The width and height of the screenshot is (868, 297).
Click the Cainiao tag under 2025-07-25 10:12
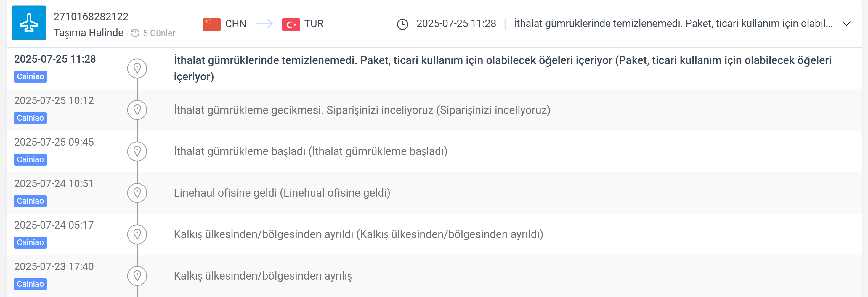pyautogui.click(x=30, y=118)
